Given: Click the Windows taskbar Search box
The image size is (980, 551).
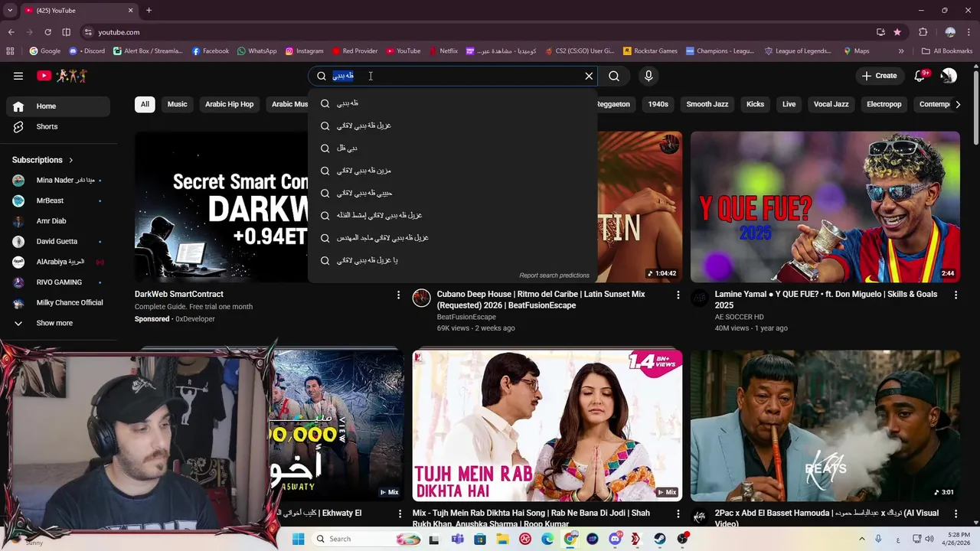Looking at the screenshot, I should pos(367,539).
